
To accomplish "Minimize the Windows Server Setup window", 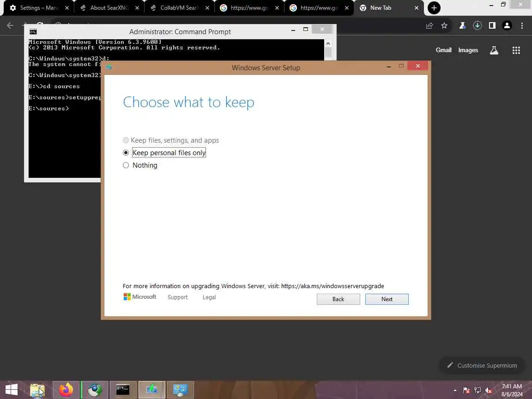I will click(x=389, y=66).
